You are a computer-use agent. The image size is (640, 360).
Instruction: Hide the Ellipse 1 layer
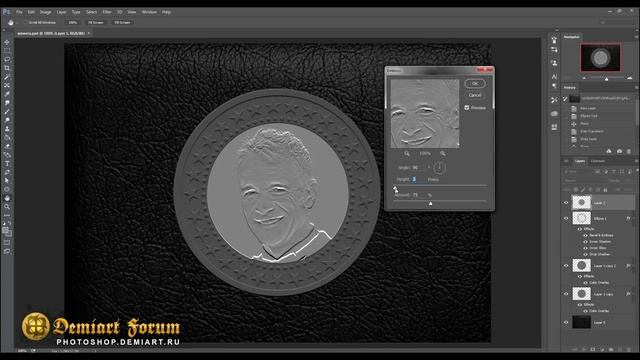[566, 218]
